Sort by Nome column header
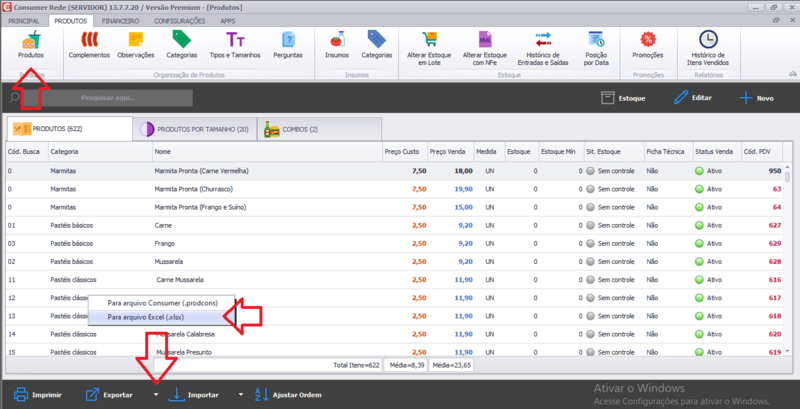Image resolution: width=800 pixels, height=409 pixels. pos(267,151)
